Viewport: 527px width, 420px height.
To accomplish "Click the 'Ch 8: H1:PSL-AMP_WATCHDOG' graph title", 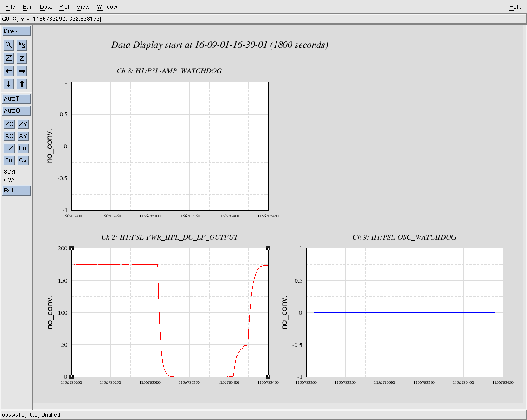I will (169, 71).
